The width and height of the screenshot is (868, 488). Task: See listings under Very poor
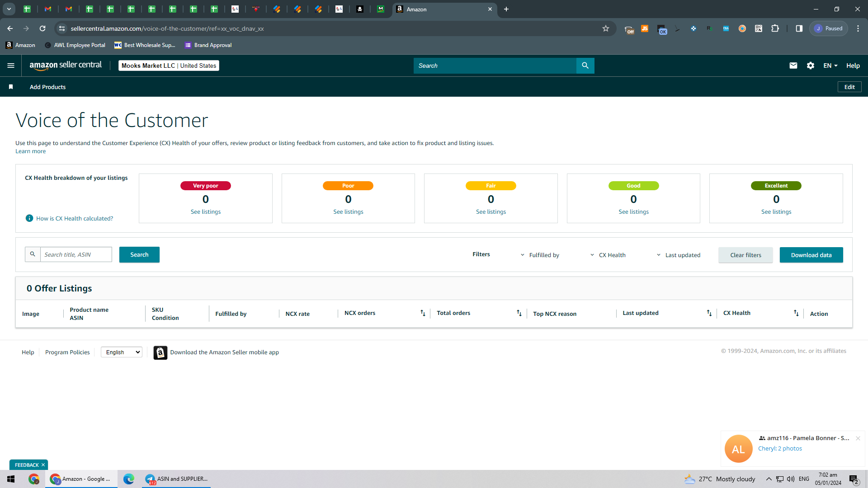coord(206,212)
